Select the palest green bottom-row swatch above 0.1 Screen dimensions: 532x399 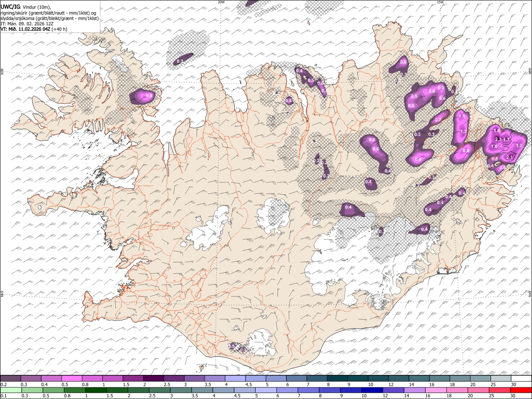click(11, 390)
